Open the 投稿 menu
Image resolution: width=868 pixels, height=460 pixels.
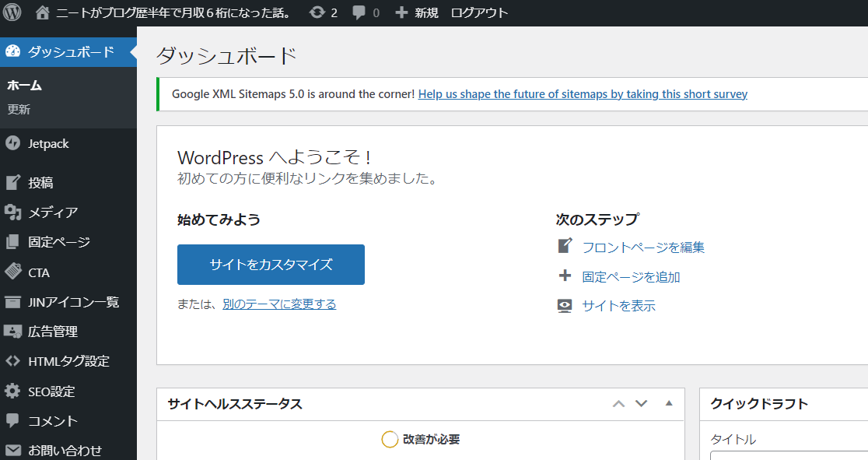coord(68,182)
